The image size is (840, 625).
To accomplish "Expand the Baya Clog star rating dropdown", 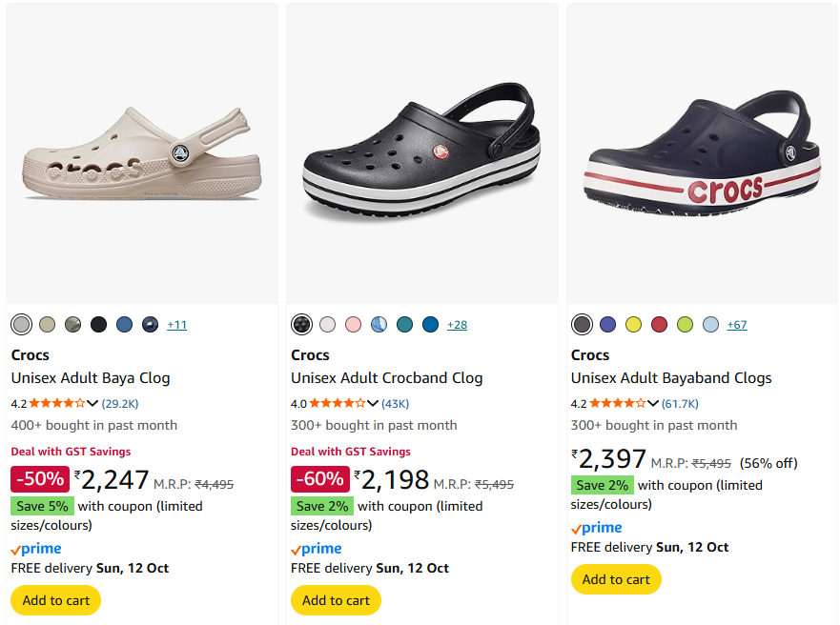I will click(93, 403).
